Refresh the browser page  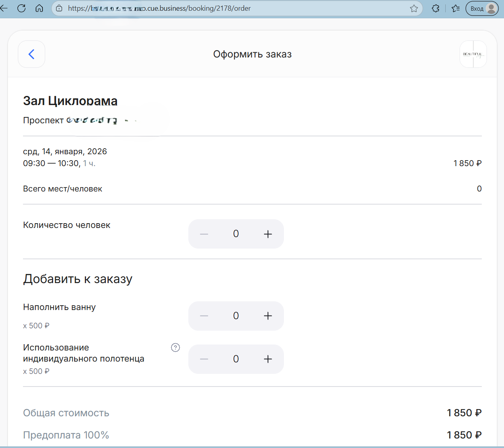(21, 8)
